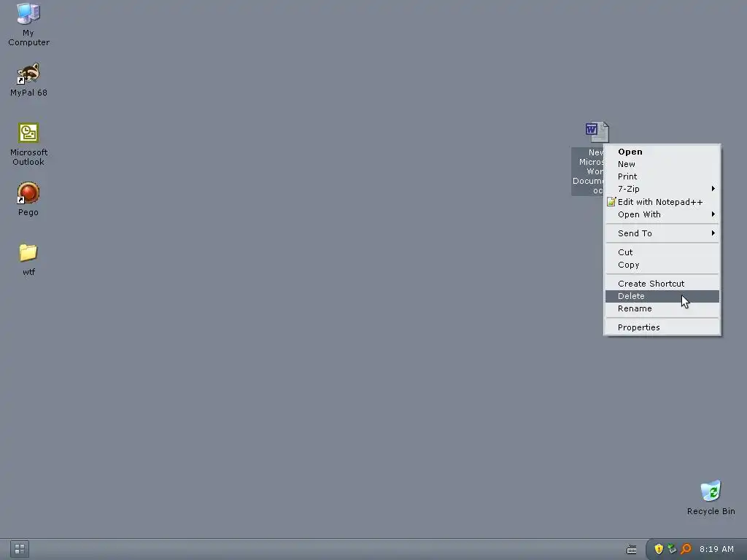
Task: Expand the Send To submenu
Action: click(662, 233)
